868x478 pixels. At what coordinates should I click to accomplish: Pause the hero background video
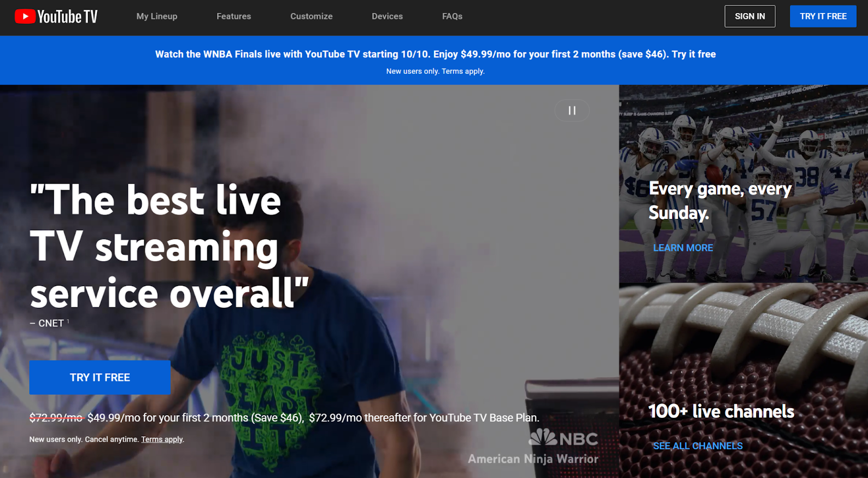pyautogui.click(x=572, y=111)
